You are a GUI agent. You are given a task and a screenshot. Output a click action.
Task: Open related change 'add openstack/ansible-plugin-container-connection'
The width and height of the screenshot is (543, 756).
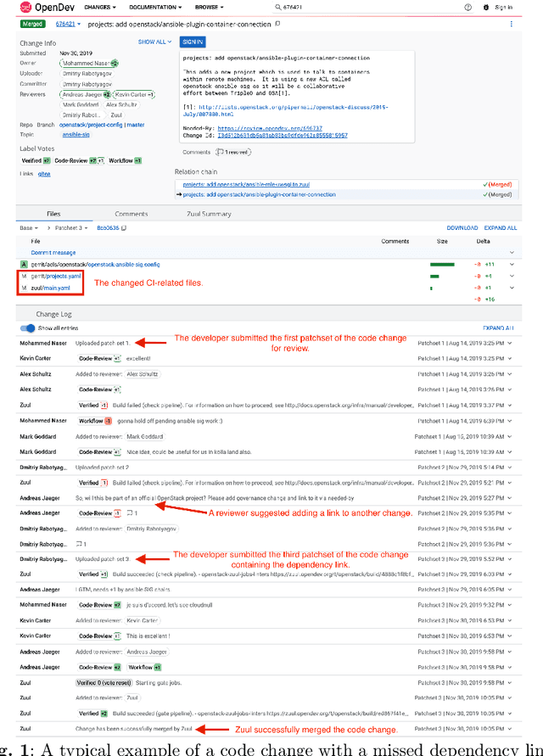(x=259, y=195)
